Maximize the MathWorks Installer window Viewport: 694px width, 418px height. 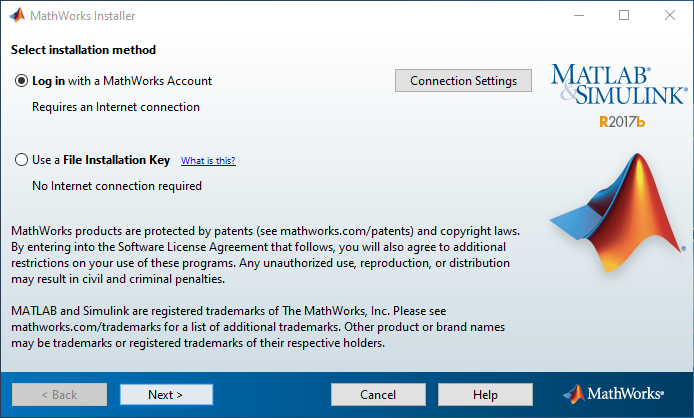coord(624,15)
